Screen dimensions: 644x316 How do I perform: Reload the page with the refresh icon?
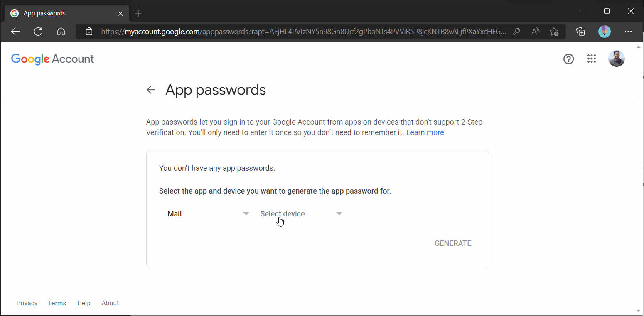point(38,32)
